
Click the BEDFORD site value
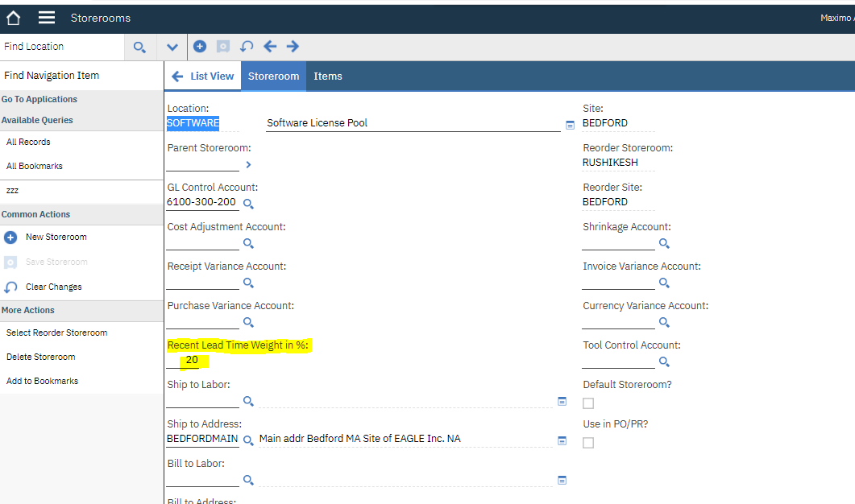pyautogui.click(x=604, y=123)
